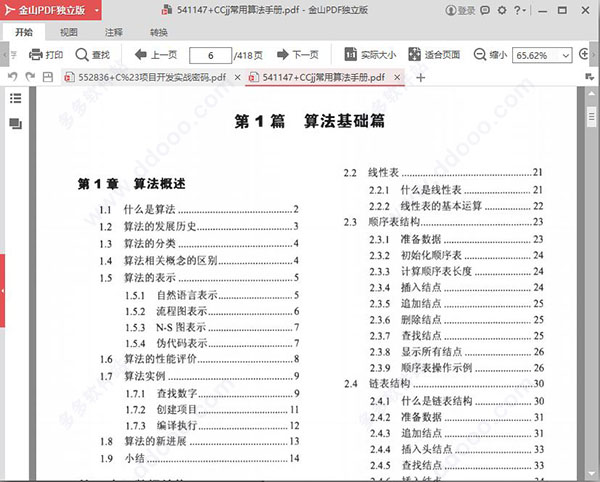
Task: Click the contents entry 2.3.2 初始化顺序表
Action: (x=456, y=255)
